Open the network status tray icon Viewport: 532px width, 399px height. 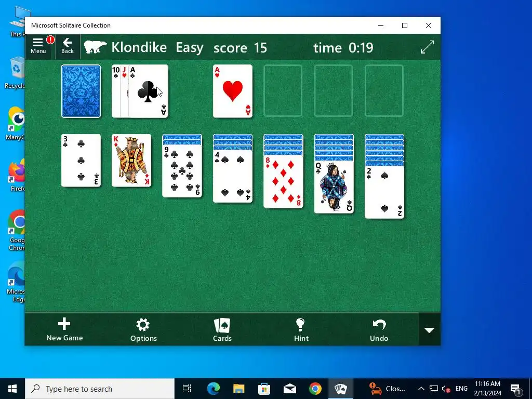point(434,389)
